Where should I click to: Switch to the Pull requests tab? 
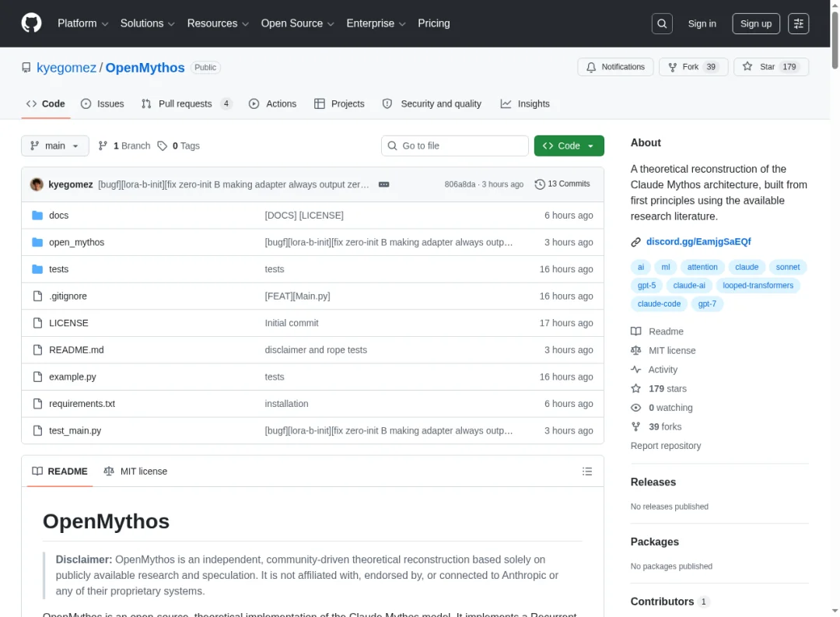pyautogui.click(x=185, y=103)
